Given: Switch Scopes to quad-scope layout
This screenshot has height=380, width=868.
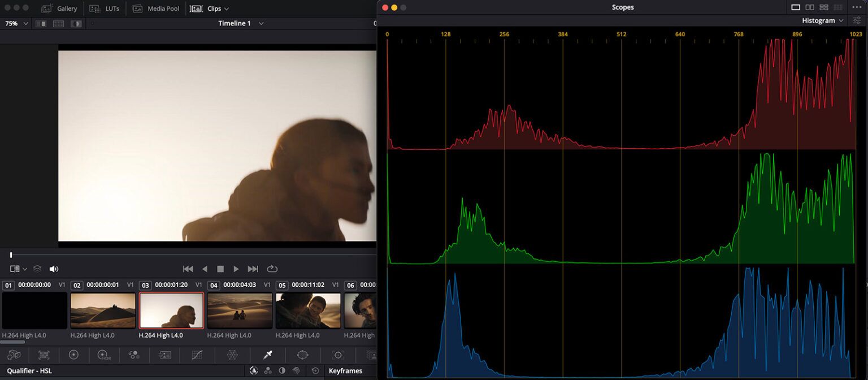Looking at the screenshot, I should pos(824,7).
